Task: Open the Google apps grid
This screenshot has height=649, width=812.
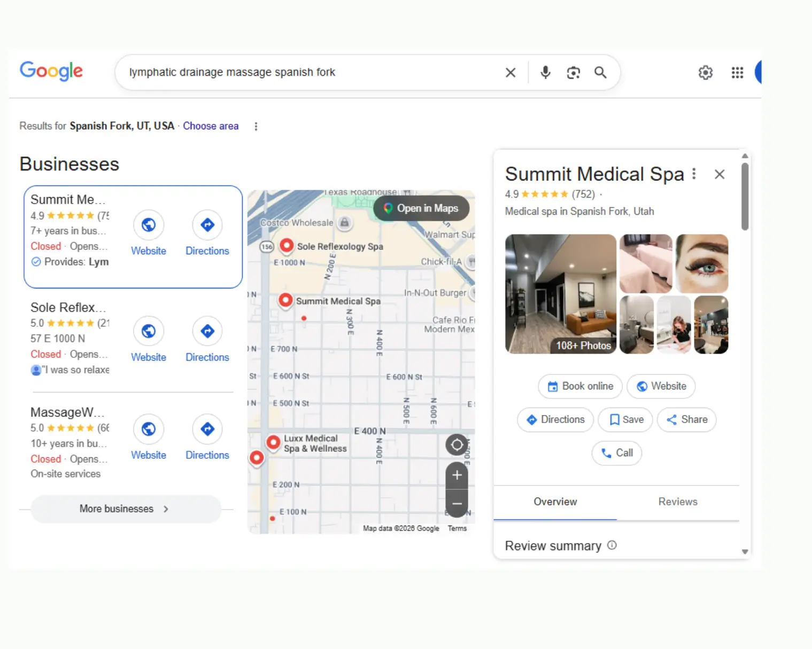Action: tap(737, 72)
